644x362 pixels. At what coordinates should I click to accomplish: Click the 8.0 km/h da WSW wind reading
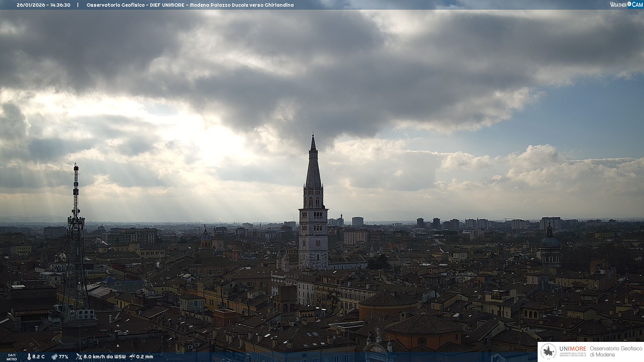click(104, 357)
